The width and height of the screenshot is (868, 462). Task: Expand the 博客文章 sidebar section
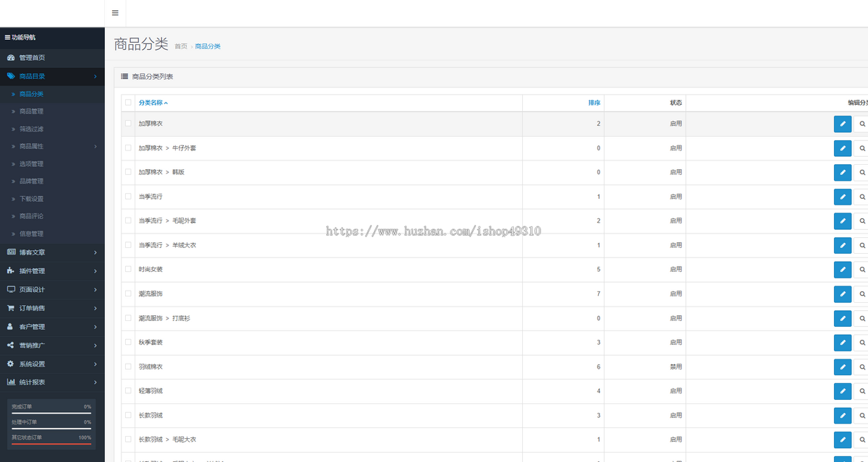coord(52,252)
